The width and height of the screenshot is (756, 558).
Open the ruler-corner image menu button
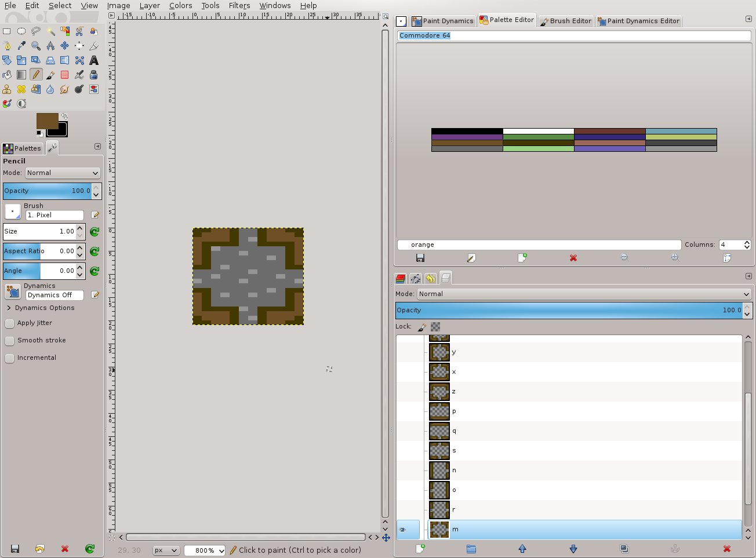112,16
